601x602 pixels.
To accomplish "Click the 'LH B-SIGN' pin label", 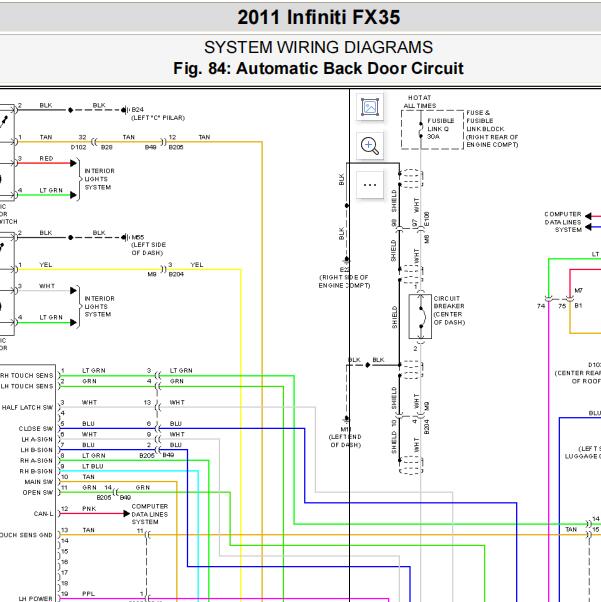I will 36,450.
